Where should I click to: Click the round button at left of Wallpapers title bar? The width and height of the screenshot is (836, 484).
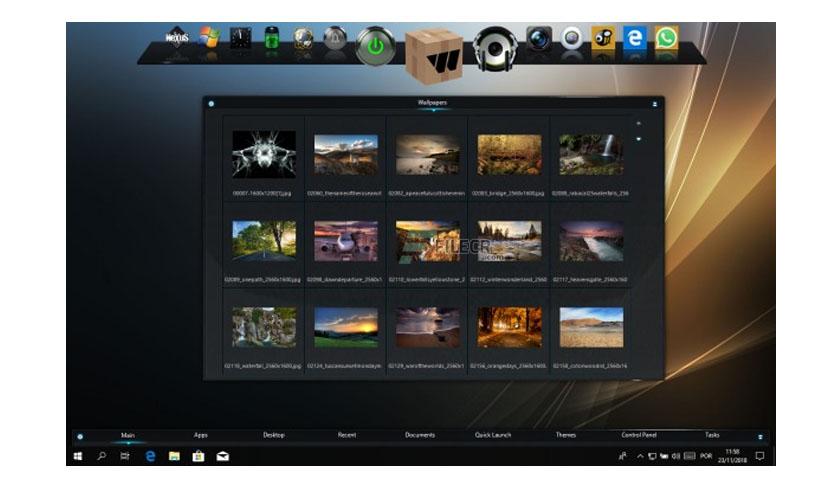click(x=211, y=103)
